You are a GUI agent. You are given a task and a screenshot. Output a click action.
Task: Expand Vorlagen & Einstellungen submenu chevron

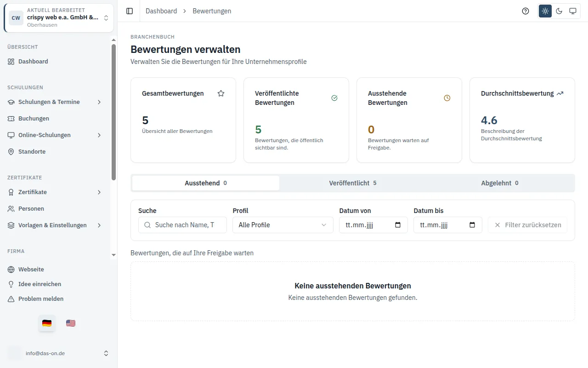click(99, 225)
